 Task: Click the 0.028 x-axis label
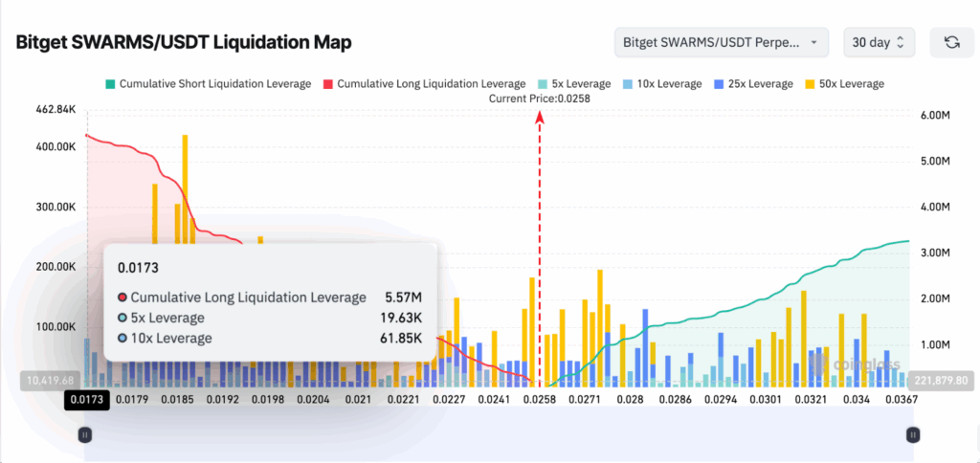pyautogui.click(x=630, y=400)
